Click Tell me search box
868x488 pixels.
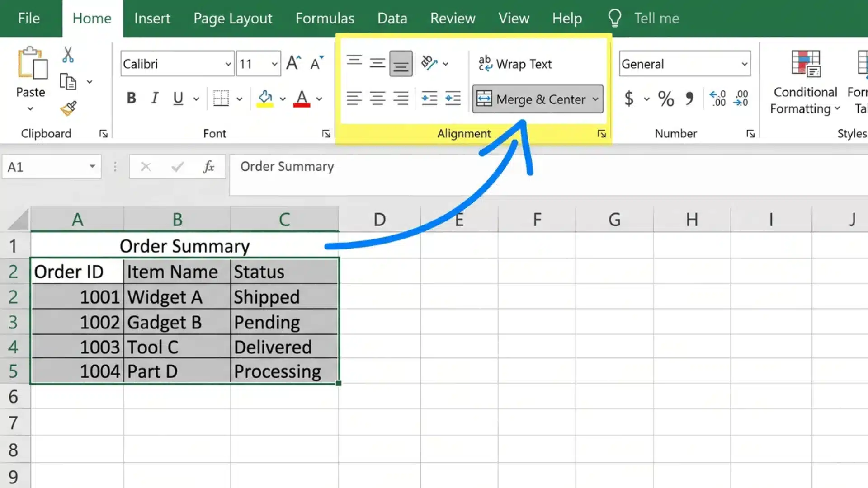[x=644, y=19]
